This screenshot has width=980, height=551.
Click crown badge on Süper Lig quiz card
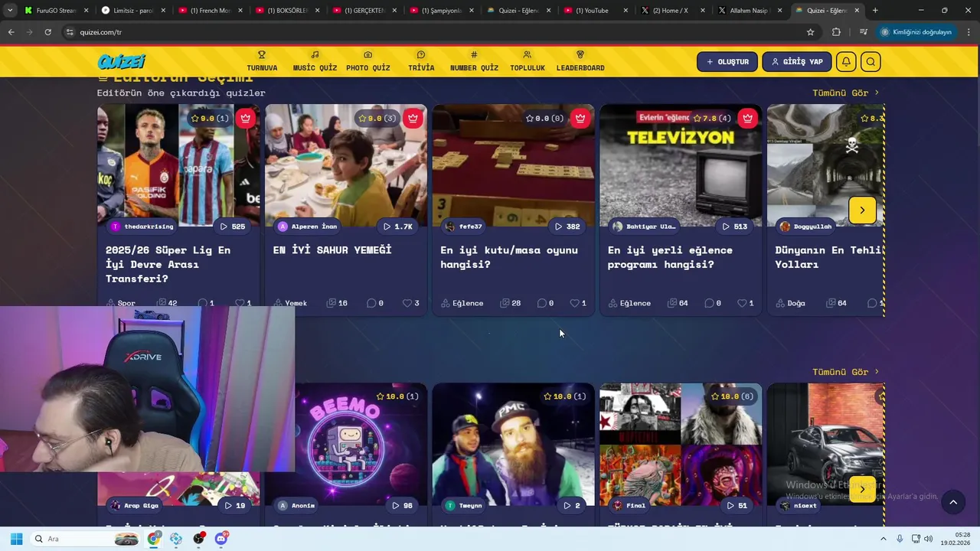pos(245,118)
